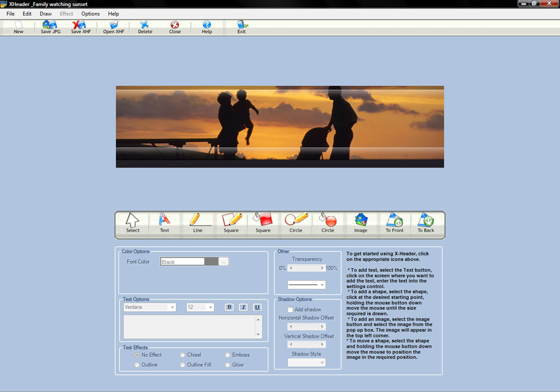
Task: Enable the Add shadow checkbox
Action: [x=290, y=310]
